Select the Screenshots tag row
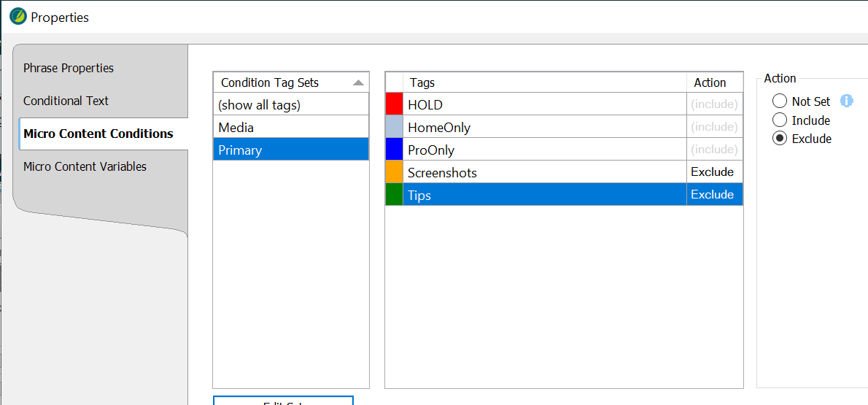868x405 pixels. point(564,172)
